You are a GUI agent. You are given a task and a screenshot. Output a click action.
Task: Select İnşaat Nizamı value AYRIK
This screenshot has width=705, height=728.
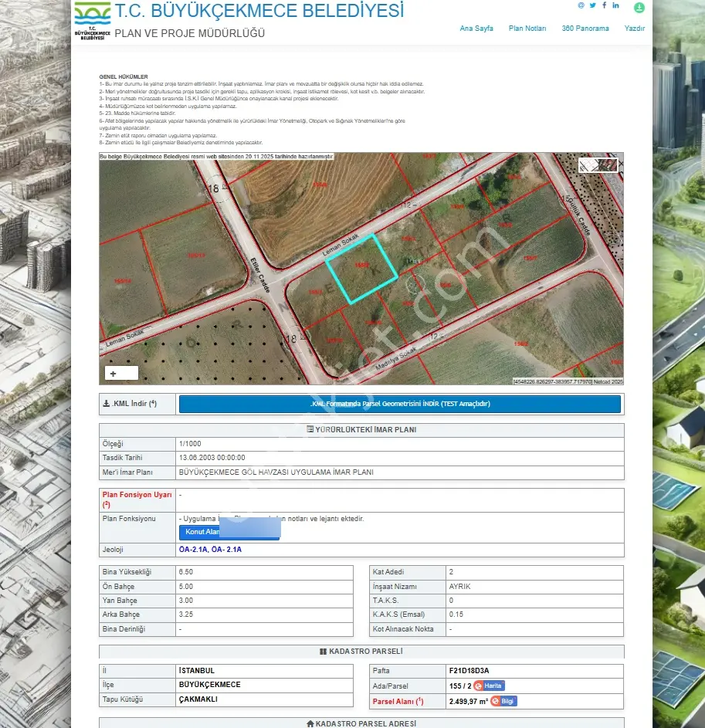459,587
